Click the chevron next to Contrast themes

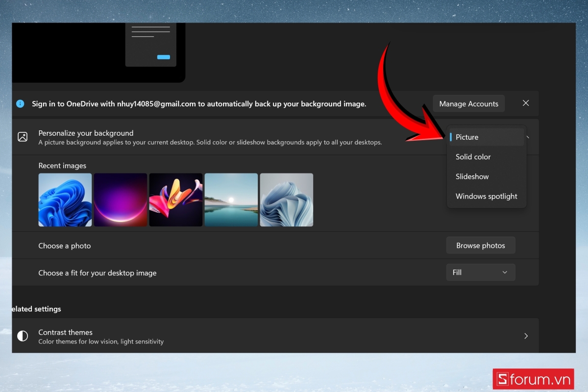(526, 336)
